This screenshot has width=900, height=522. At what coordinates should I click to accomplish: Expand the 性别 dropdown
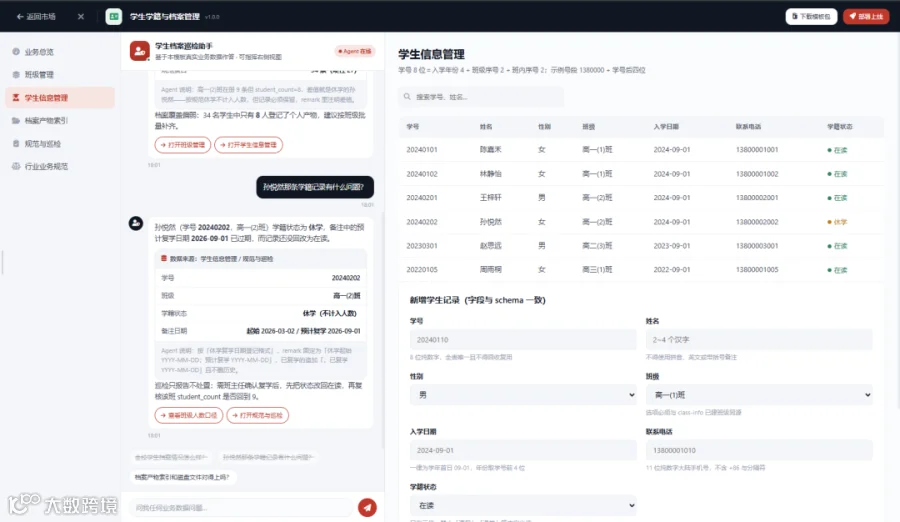[523, 395]
